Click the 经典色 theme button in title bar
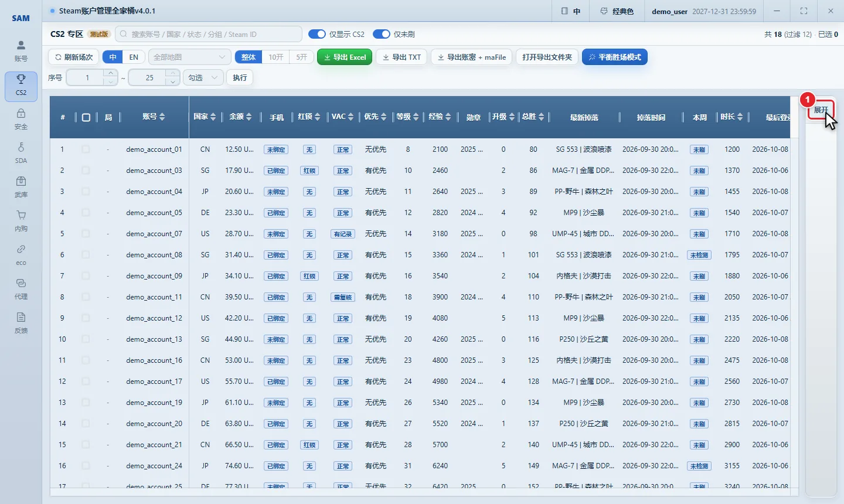844x504 pixels. [617, 11]
